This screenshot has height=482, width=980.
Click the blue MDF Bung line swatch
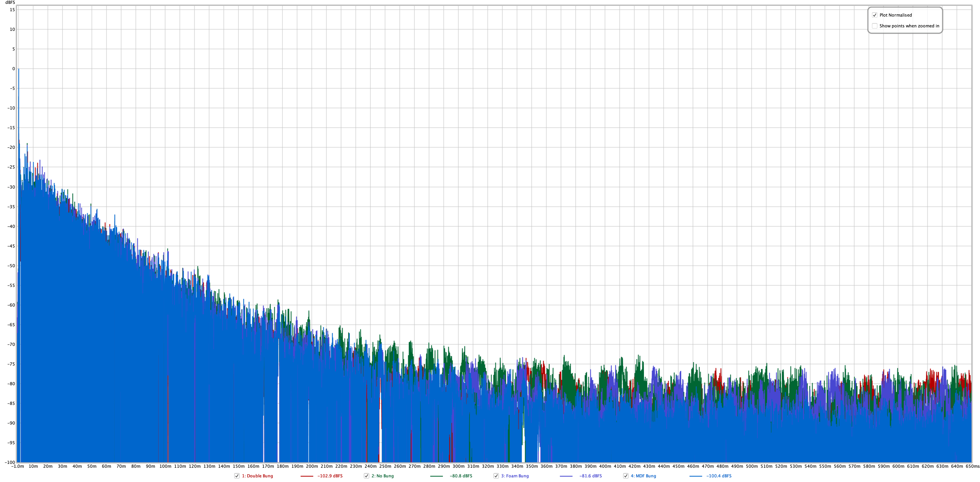[696, 476]
